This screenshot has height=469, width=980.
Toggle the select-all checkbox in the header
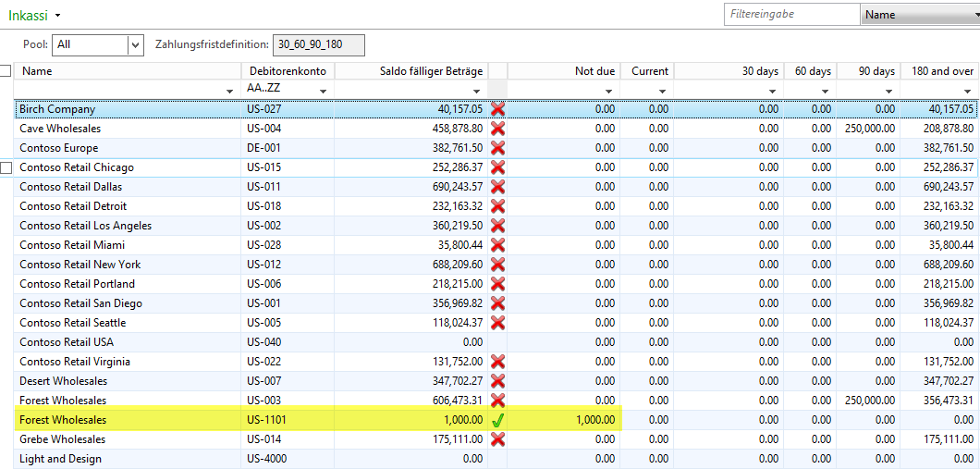(x=6, y=71)
